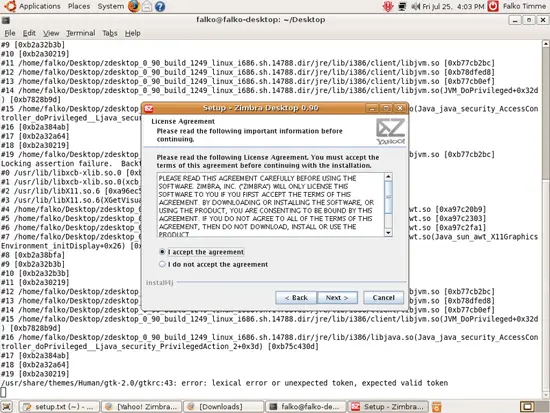Viewport: 550px width, 413px height.
Task: Open the terminal Help menu
Action: 132,33
